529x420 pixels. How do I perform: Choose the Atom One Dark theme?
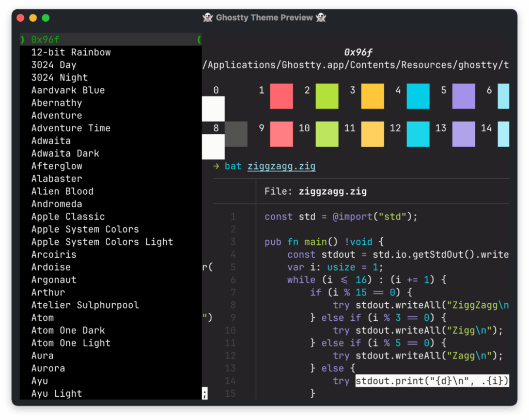click(x=68, y=331)
